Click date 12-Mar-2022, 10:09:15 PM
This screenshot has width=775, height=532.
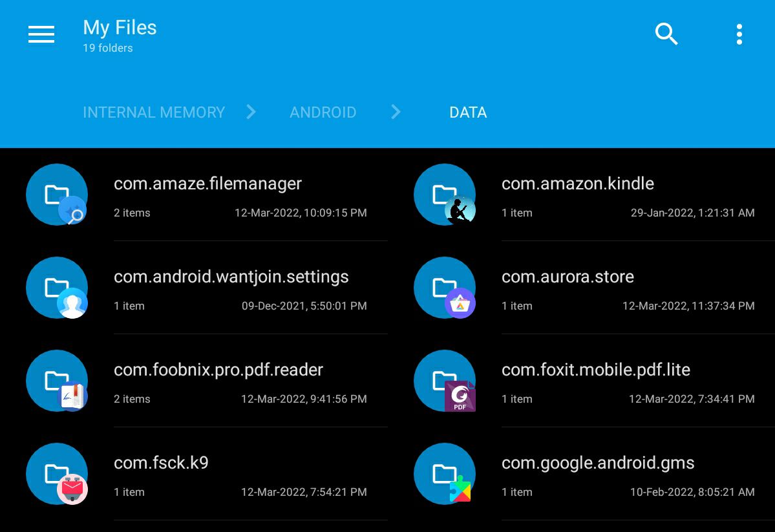pos(301,213)
